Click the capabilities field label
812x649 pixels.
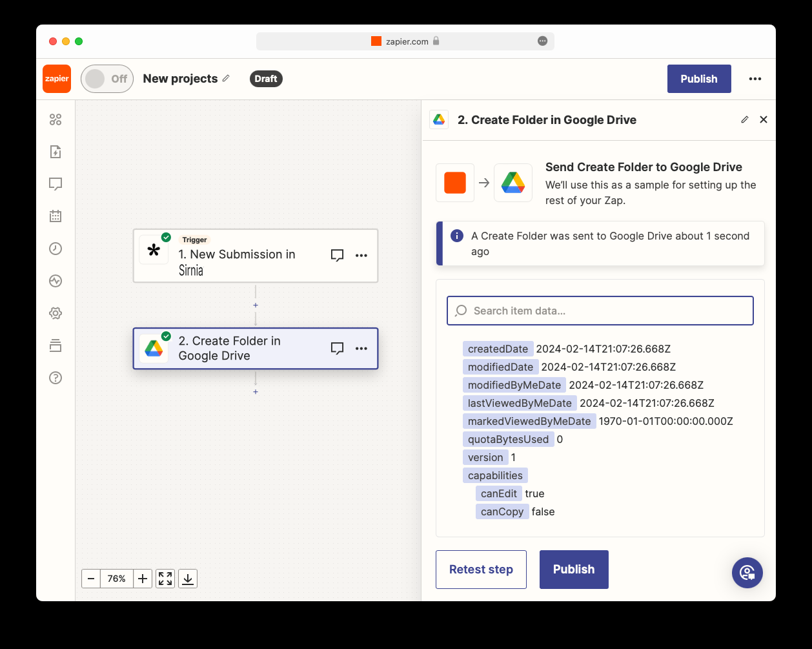pos(495,475)
